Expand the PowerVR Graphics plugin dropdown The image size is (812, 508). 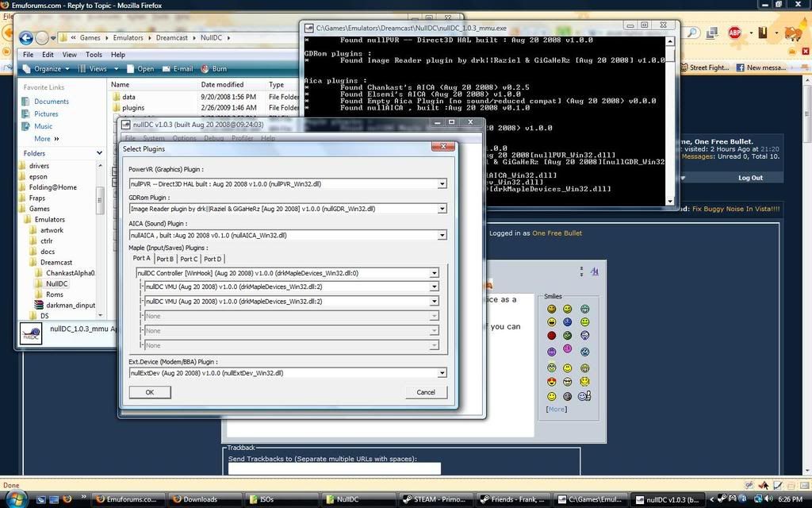(442, 183)
